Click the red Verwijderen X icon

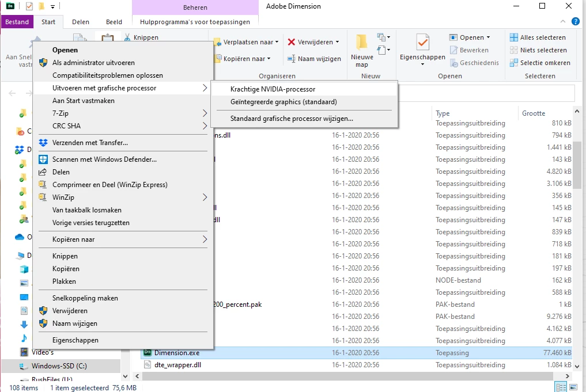291,42
